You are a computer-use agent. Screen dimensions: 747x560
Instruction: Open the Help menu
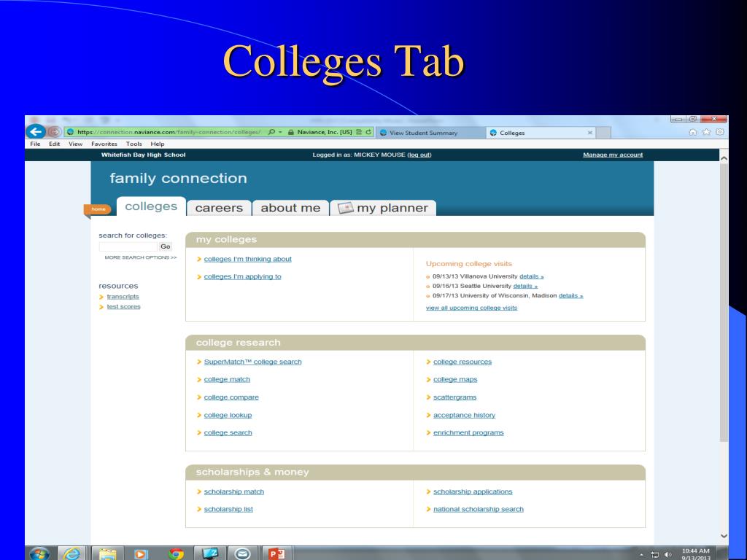click(x=158, y=144)
